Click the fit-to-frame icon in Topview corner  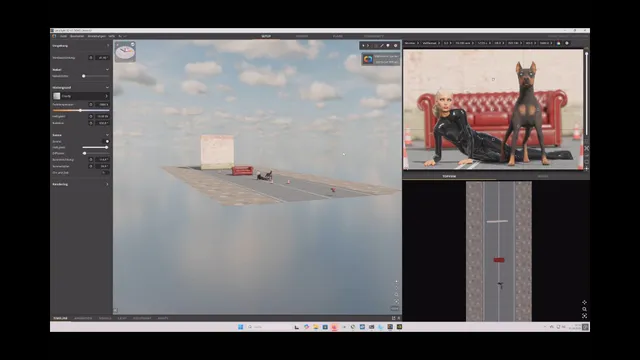(584, 316)
